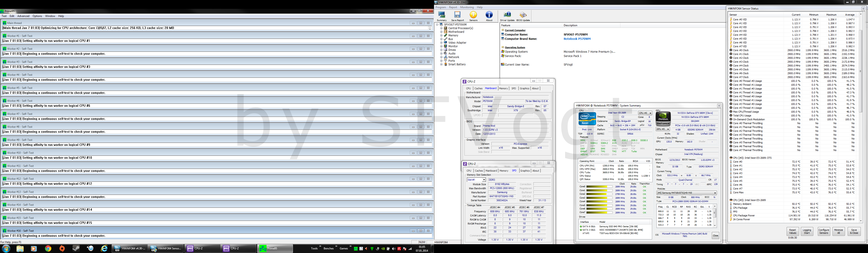The height and width of the screenshot is (253, 868).
Task: Expand the Monitor tree node
Action: (441, 46)
